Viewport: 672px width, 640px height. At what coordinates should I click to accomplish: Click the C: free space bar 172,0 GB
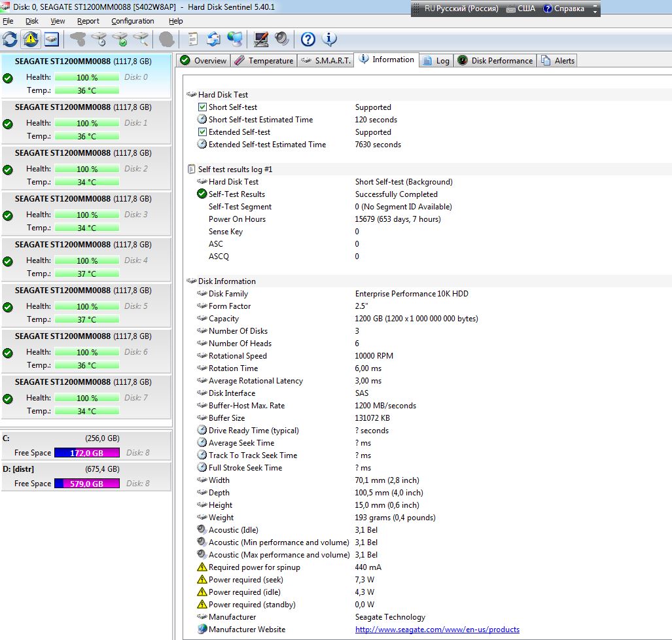87,453
